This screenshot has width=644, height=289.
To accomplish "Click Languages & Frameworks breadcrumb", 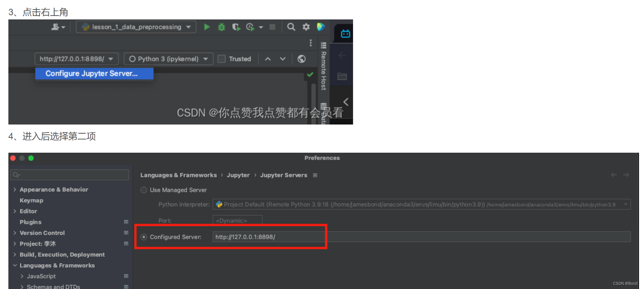I will tap(179, 175).
